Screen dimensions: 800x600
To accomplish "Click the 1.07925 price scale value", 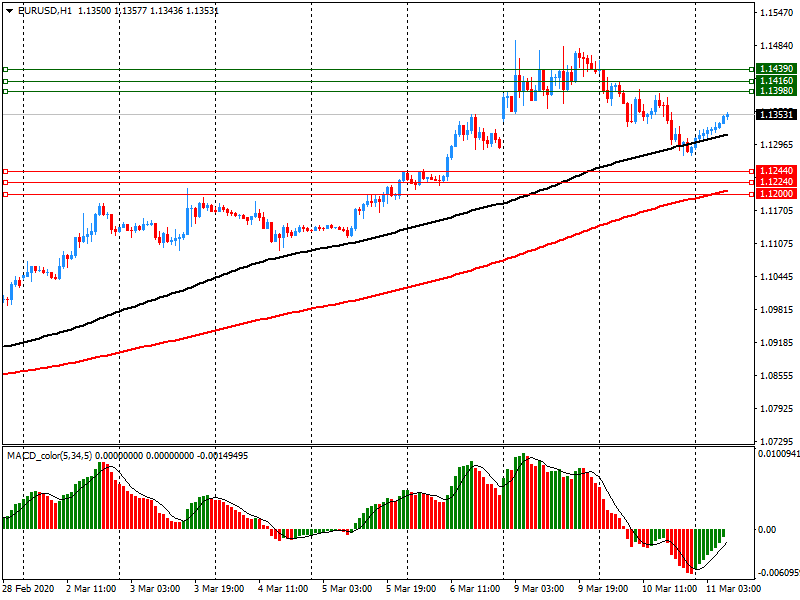I will pos(777,409).
